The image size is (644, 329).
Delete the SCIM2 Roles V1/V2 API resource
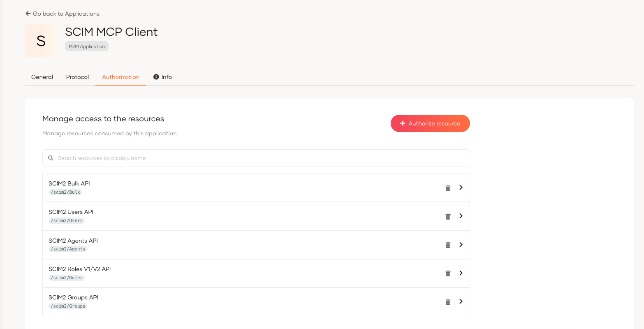coord(448,273)
